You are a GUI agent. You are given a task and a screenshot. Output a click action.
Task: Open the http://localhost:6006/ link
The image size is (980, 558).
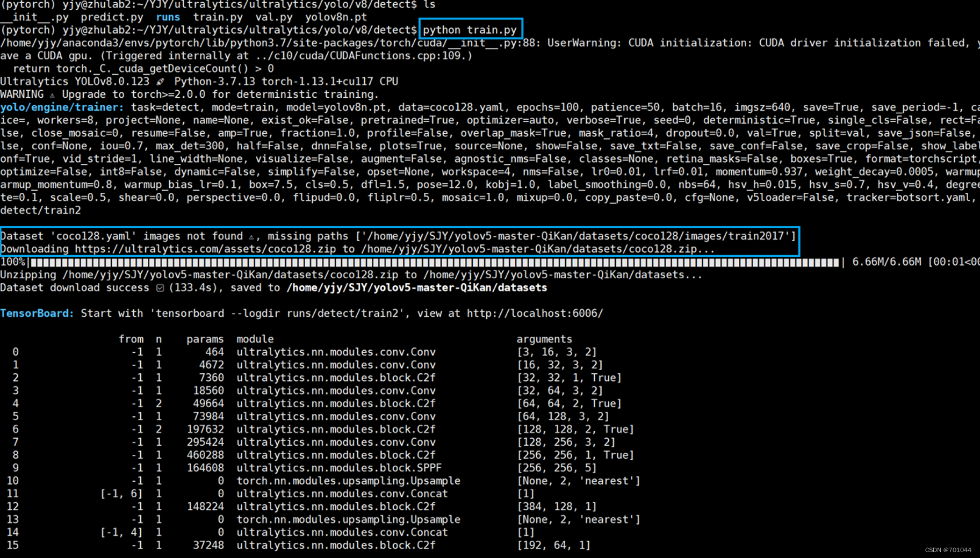(535, 313)
